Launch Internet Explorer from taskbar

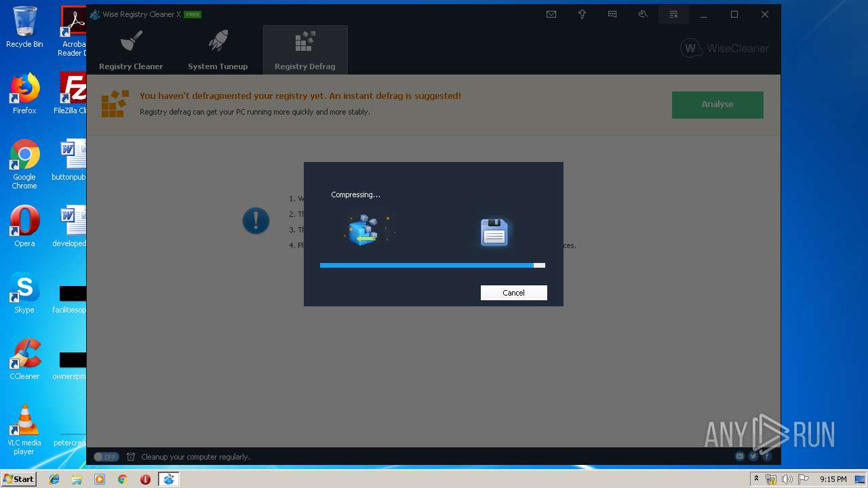pyautogui.click(x=54, y=479)
